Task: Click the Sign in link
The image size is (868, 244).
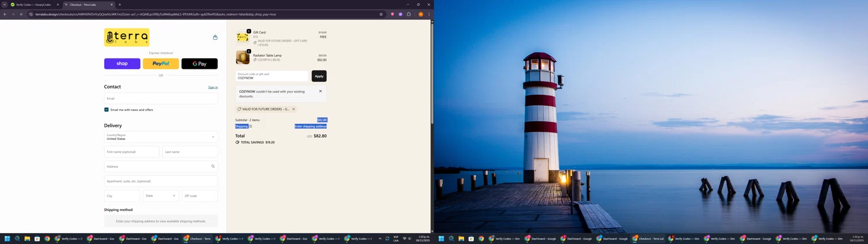Action: point(213,87)
